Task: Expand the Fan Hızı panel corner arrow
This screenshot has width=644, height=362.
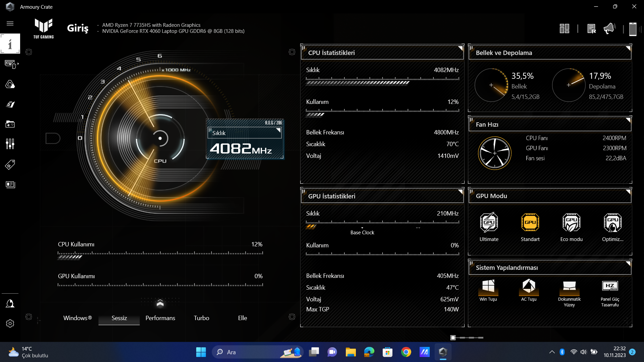Action: point(628,120)
